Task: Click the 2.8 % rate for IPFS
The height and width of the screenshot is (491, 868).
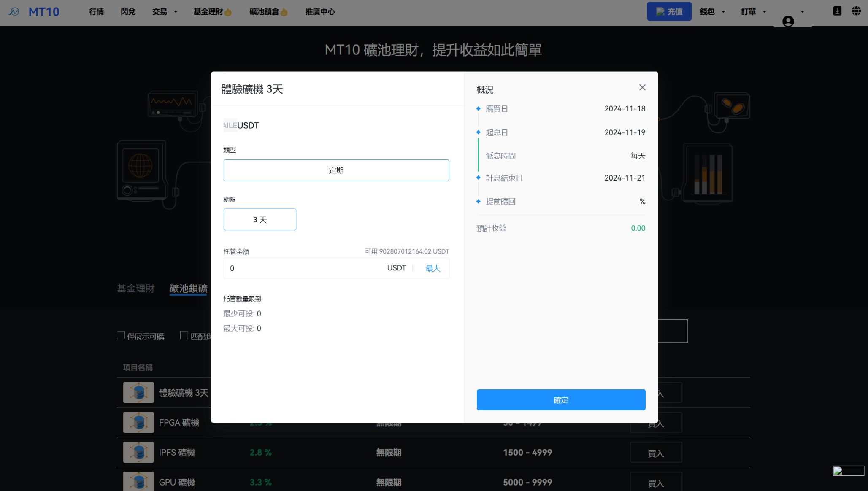Action: click(261, 453)
